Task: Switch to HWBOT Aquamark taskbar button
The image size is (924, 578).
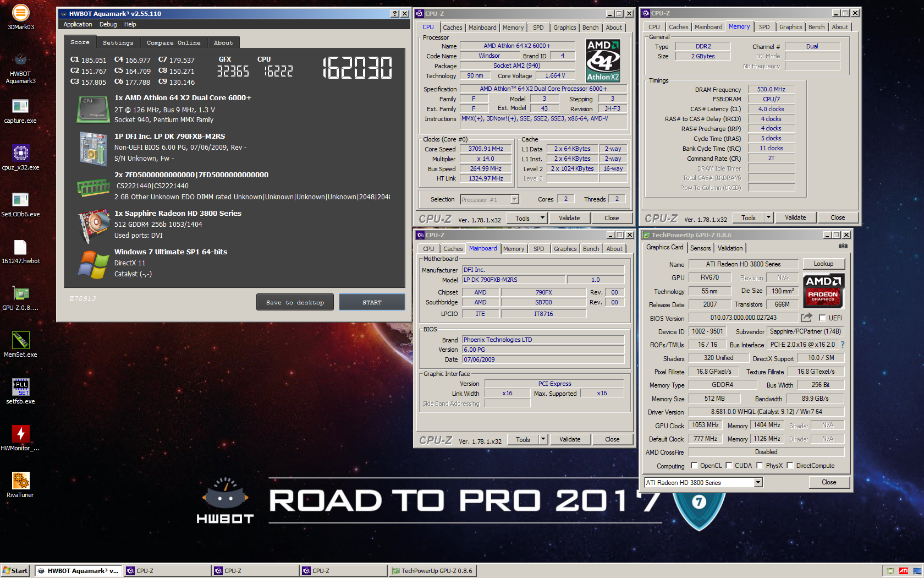Action: (78, 571)
